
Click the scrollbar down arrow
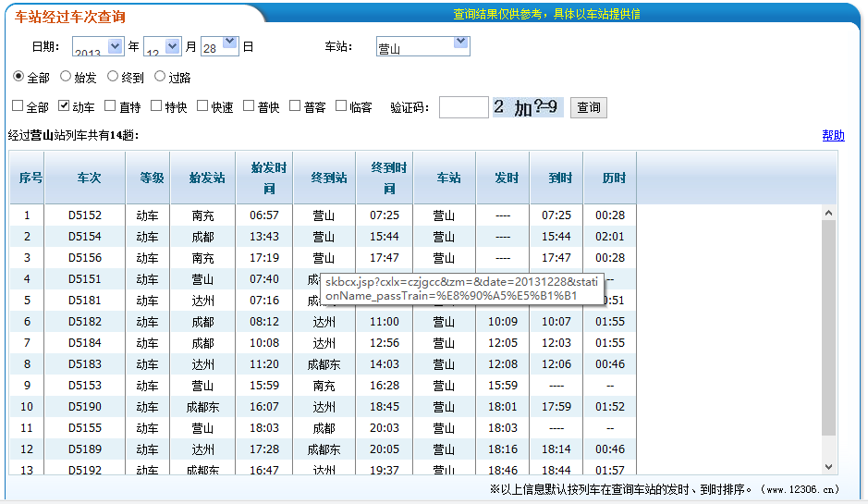(x=828, y=466)
